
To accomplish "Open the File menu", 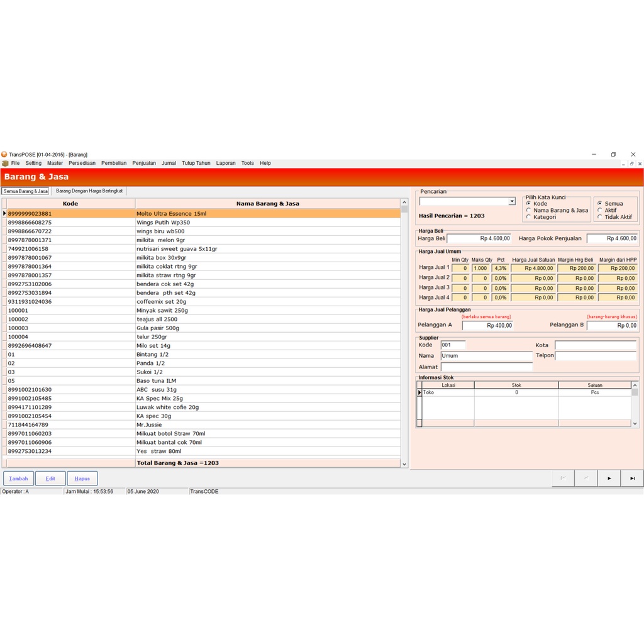I will click(x=16, y=163).
